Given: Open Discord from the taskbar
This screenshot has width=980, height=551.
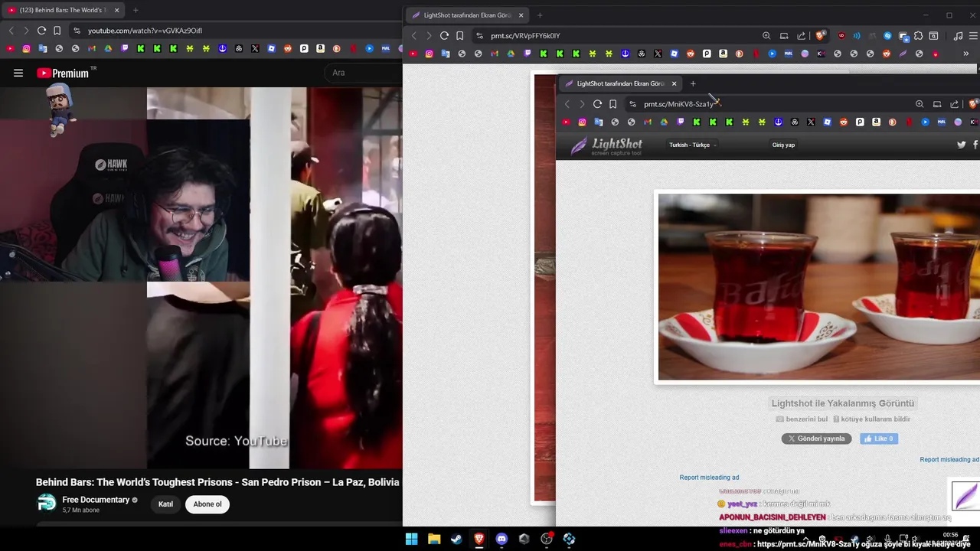Looking at the screenshot, I should pyautogui.click(x=501, y=539).
